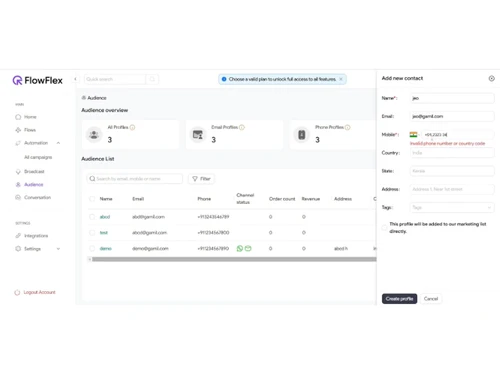The image size is (500, 375).
Task: Close the Add new contact panel
Action: [491, 78]
